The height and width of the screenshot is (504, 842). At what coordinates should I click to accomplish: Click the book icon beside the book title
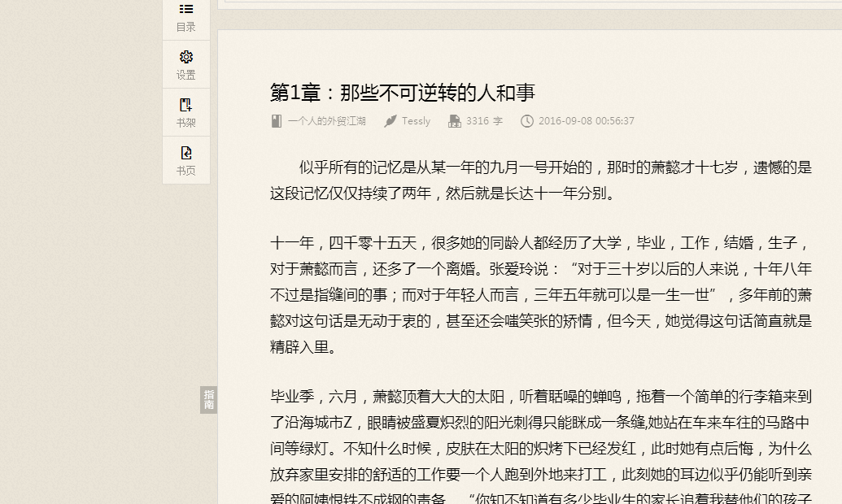276,121
